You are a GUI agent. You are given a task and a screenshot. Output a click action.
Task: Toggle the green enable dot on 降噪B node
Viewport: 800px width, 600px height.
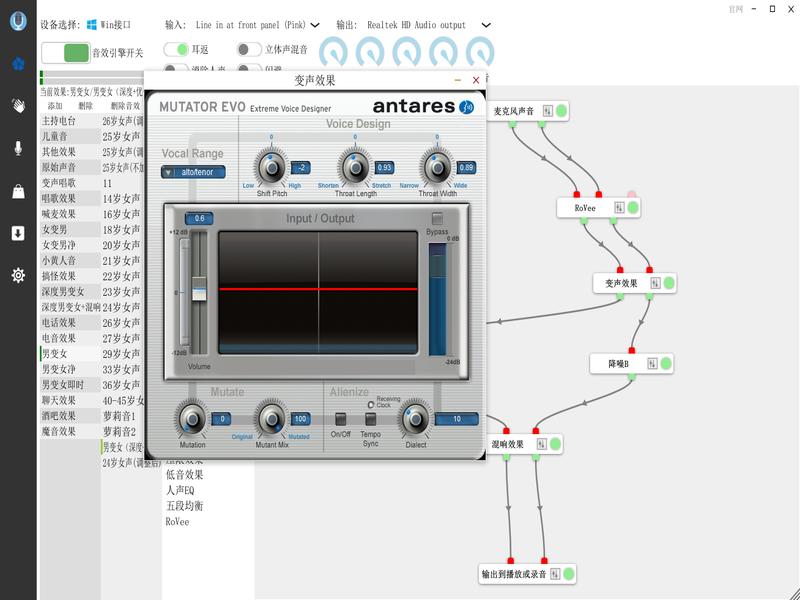666,363
